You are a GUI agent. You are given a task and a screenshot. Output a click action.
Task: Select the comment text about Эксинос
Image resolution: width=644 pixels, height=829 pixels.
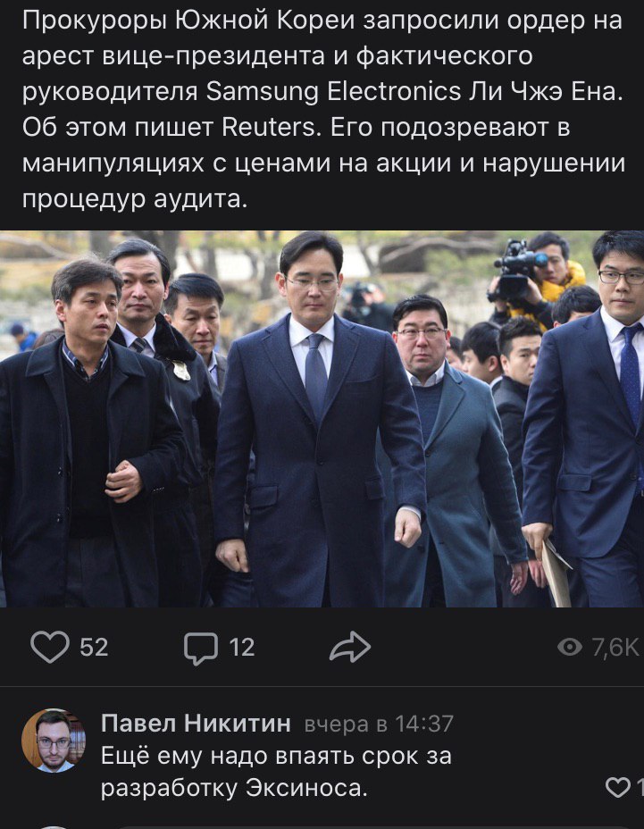276,772
